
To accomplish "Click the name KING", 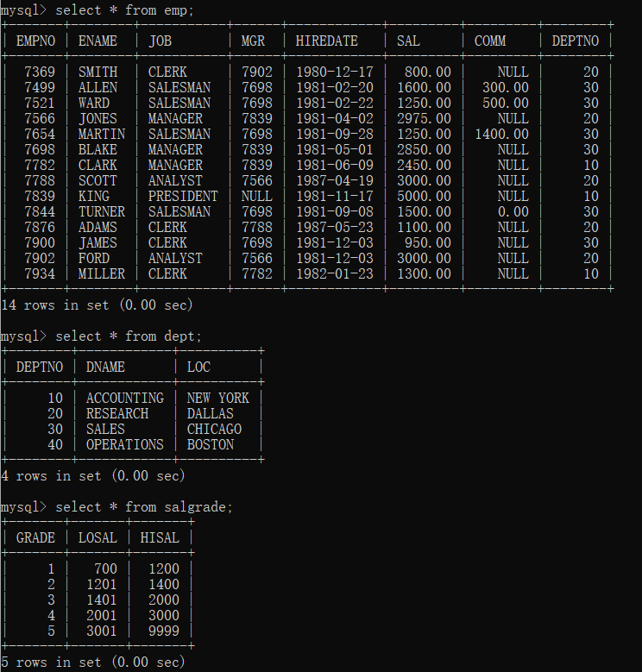I will [x=94, y=196].
